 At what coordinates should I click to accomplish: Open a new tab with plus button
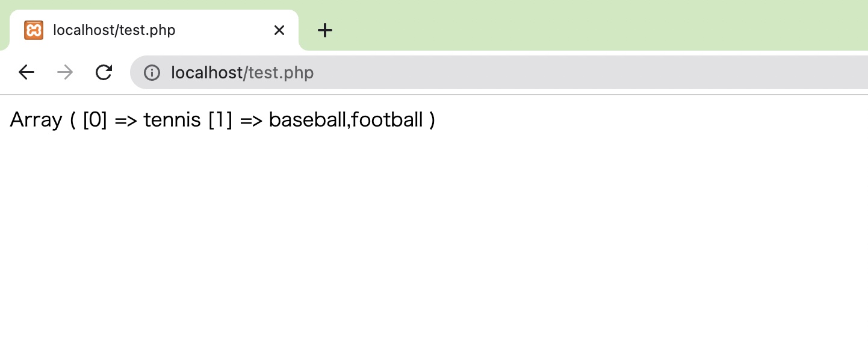coord(325,30)
